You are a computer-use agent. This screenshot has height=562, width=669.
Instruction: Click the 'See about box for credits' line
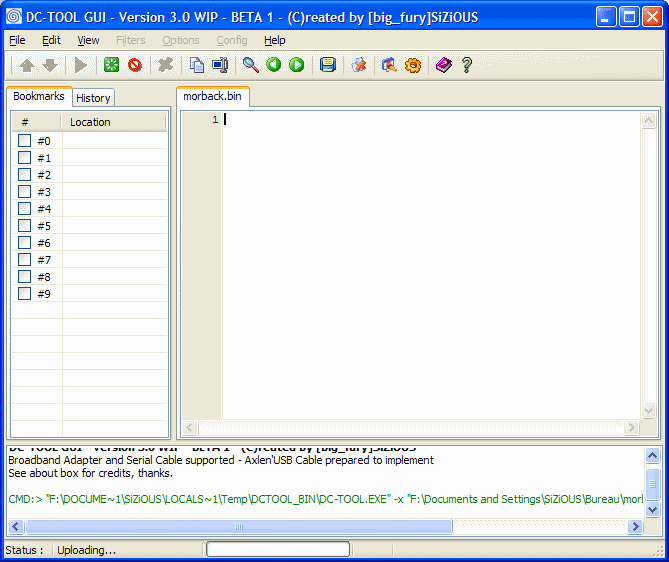tap(90, 473)
